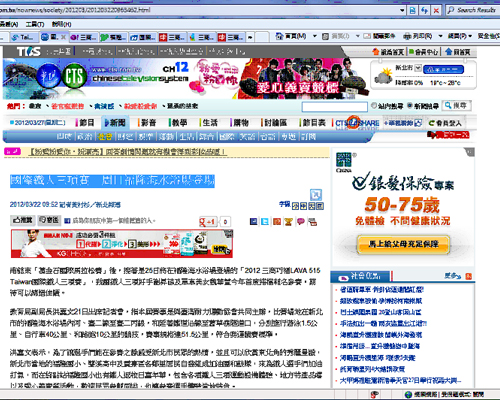Share article via the Twitter icon
Screen dimensions: 500x400
pos(265,222)
